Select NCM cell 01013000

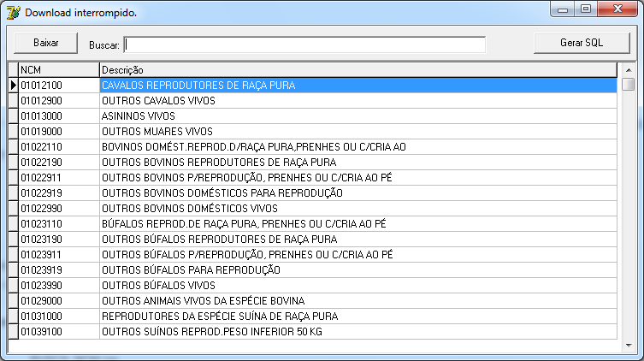[59, 116]
